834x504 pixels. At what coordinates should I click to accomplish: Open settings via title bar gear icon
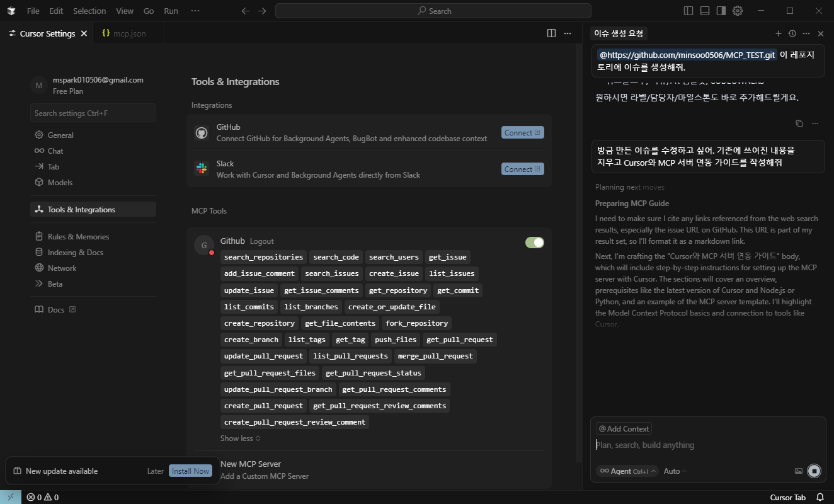(x=738, y=11)
